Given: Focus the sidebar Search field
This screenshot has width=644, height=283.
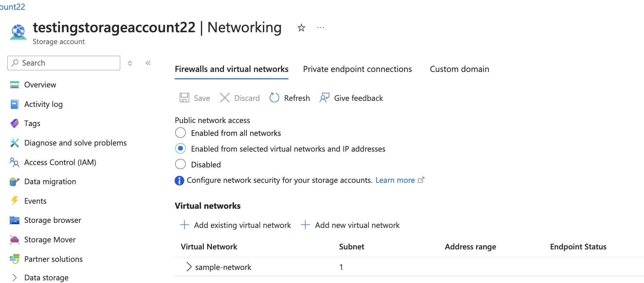Looking at the screenshot, I should pos(64,63).
